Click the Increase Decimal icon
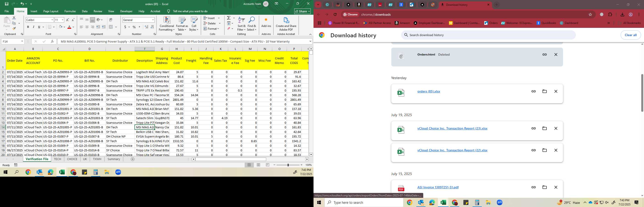This screenshot has height=207, width=644. click(x=146, y=27)
